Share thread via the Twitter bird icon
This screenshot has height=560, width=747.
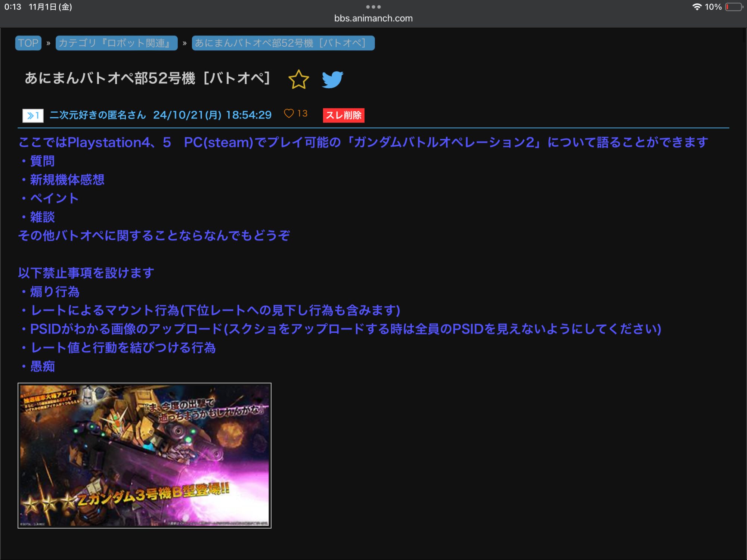tap(332, 79)
